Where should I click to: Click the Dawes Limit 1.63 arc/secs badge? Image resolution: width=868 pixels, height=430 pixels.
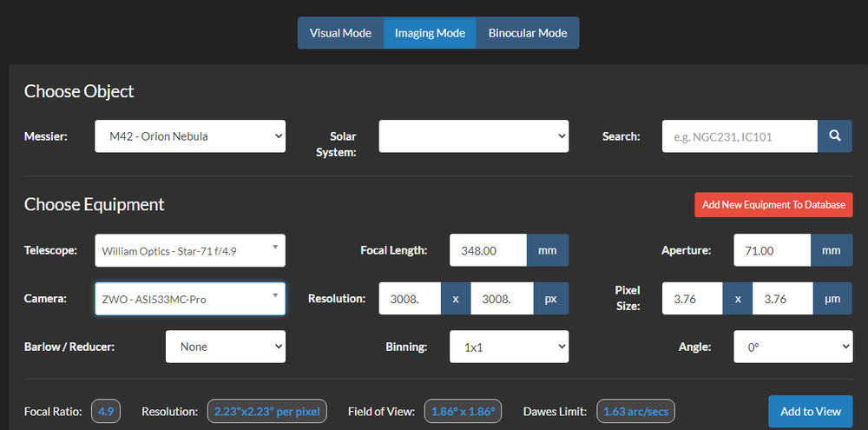coord(635,412)
